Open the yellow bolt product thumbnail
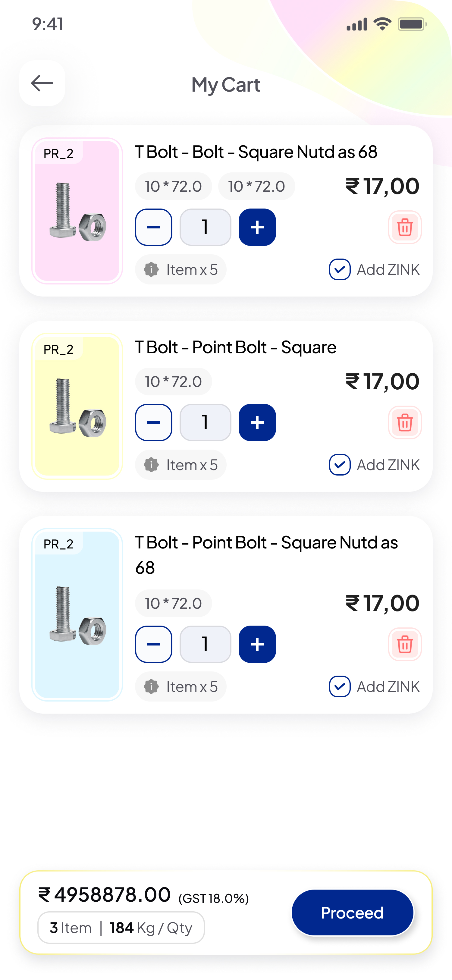This screenshot has width=452, height=980. pos(77,406)
